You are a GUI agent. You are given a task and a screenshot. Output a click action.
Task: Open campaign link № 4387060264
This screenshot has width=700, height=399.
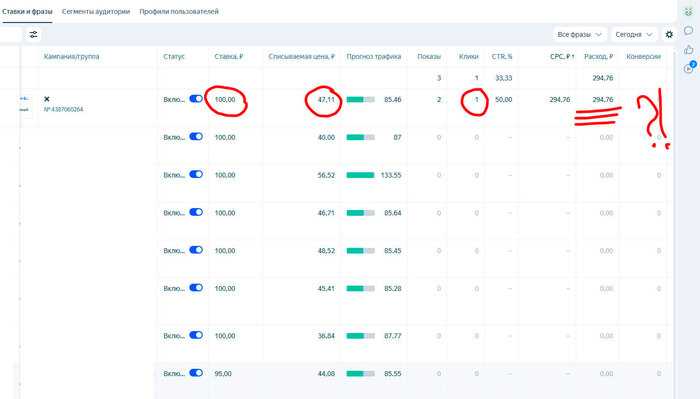(63, 109)
